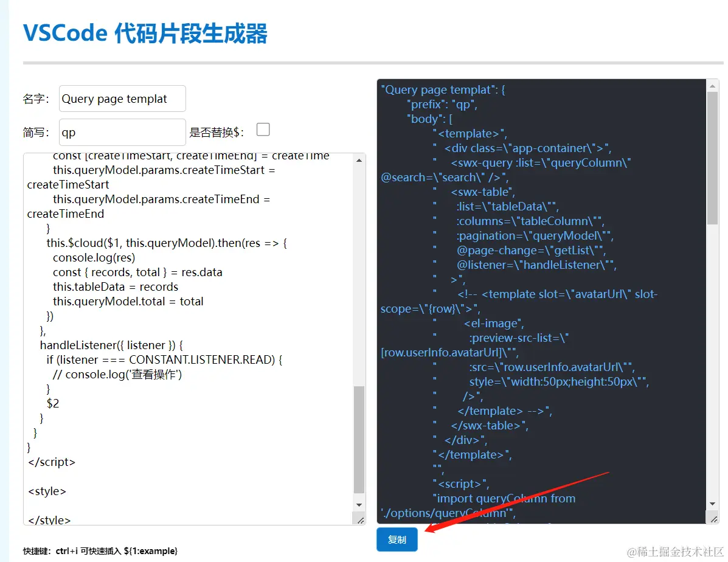728x562 pixels.
Task: Click the output panel scrollbar thumb
Action: coord(712,158)
